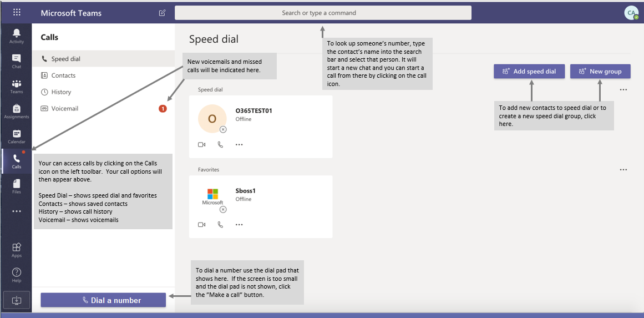Open Chat in the left rail
The height and width of the screenshot is (318, 644).
tap(17, 61)
